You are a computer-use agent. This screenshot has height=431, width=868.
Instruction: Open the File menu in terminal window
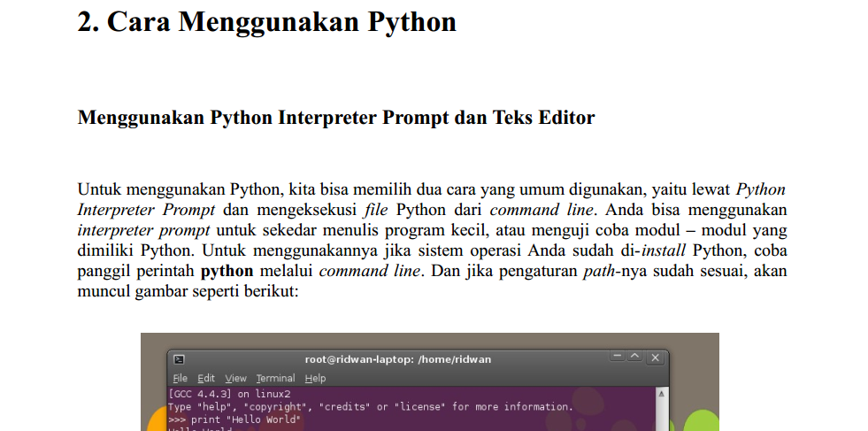(180, 379)
